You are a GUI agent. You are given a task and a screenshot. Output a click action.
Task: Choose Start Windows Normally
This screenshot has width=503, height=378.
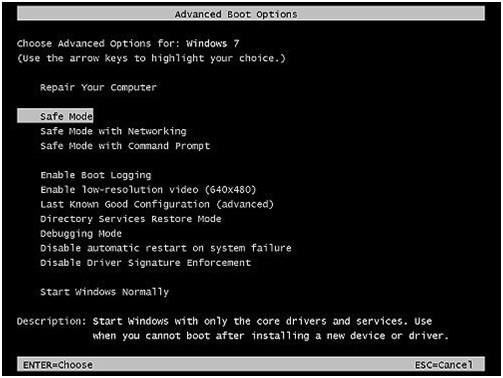click(x=105, y=292)
